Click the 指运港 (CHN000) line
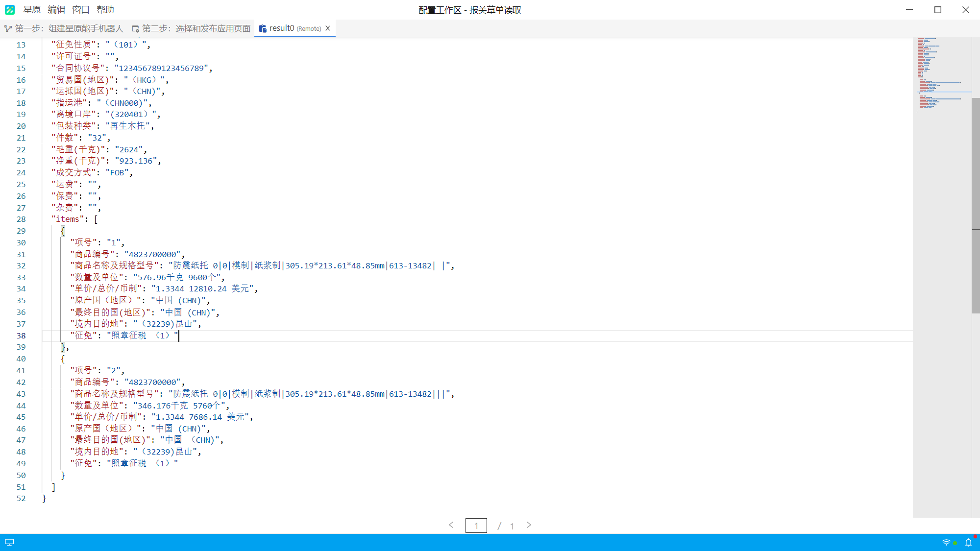980x551 pixels. pos(101,103)
